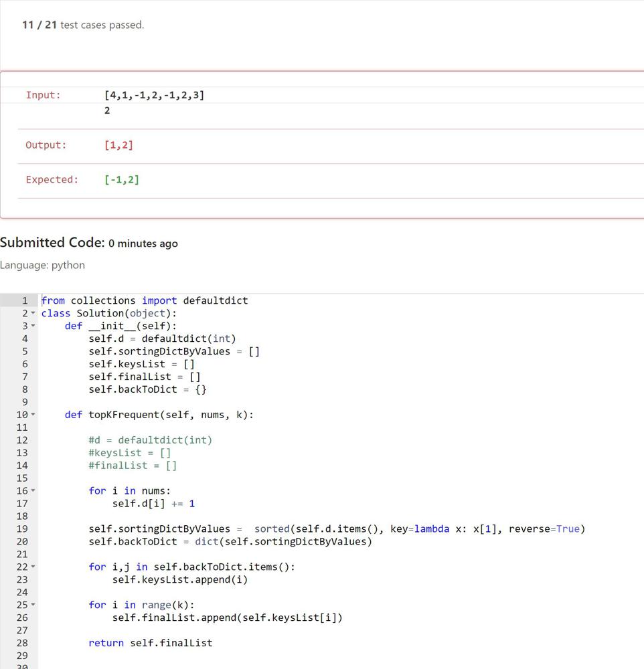
Task: Click line number 19 in the gutter
Action: tap(22, 529)
